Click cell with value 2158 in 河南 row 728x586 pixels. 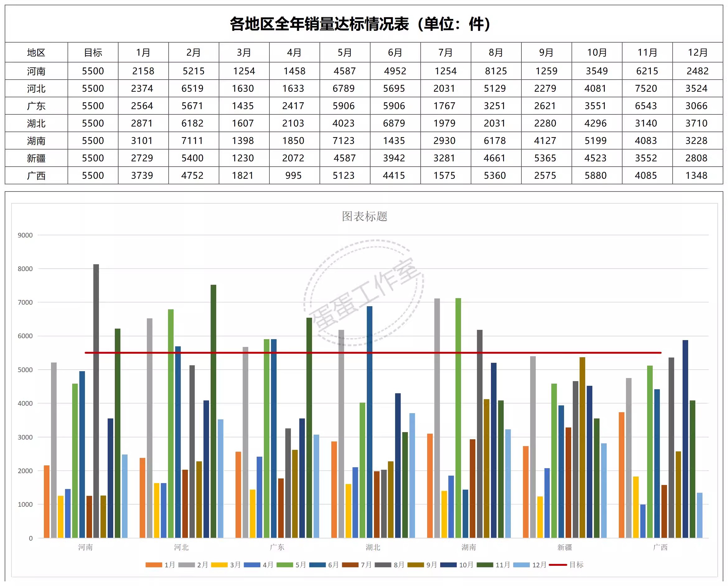coord(143,71)
